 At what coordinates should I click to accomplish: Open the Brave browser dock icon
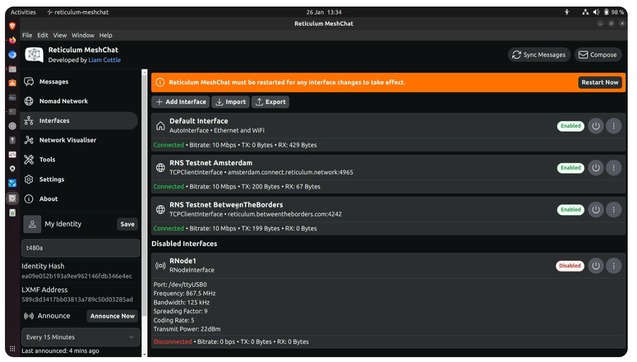coord(13,26)
